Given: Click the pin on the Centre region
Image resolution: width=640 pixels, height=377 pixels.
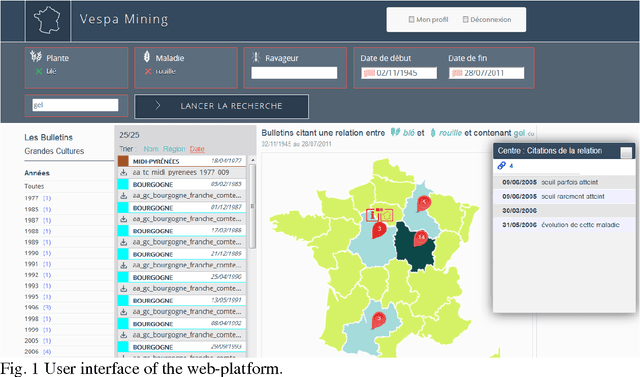Looking at the screenshot, I should click(379, 231).
